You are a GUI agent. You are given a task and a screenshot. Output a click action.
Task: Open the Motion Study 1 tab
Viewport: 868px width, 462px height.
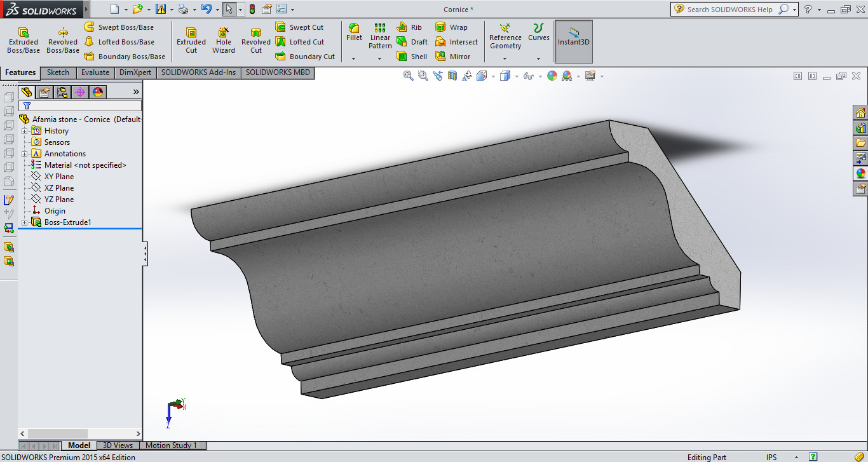(x=171, y=445)
